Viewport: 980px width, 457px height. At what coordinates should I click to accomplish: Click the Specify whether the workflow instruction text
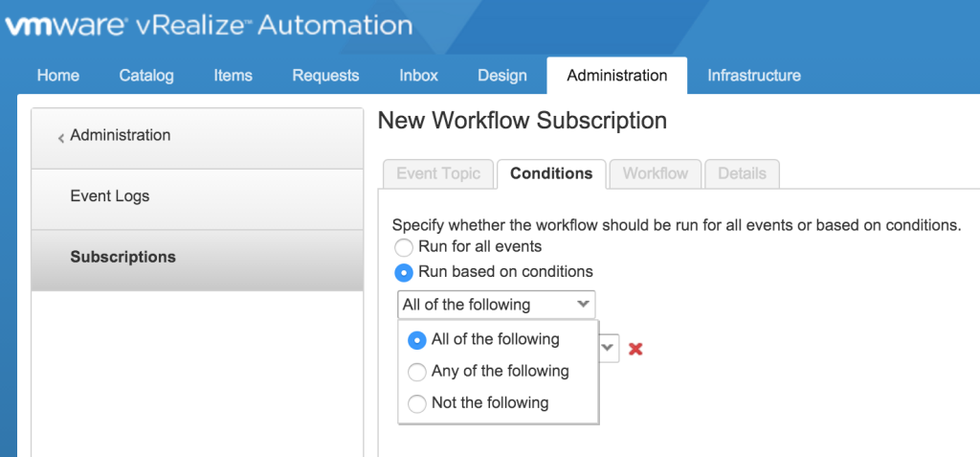(677, 225)
